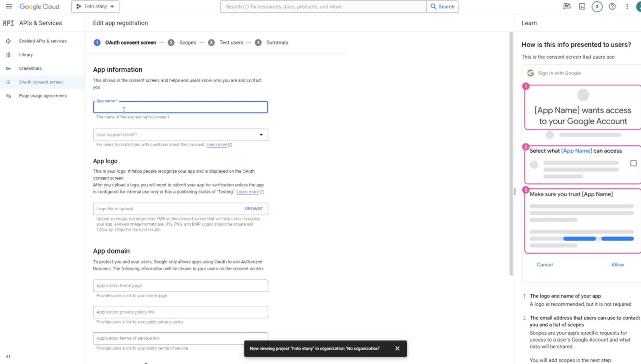Viewport: 641px width, 364px height.
Task: Open Page usage agreements
Action: (43, 96)
